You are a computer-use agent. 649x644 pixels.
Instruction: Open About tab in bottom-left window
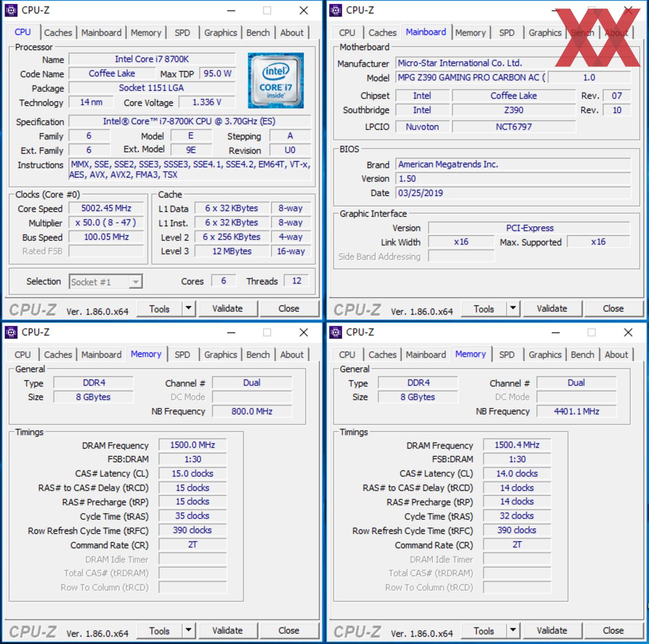pyautogui.click(x=292, y=354)
